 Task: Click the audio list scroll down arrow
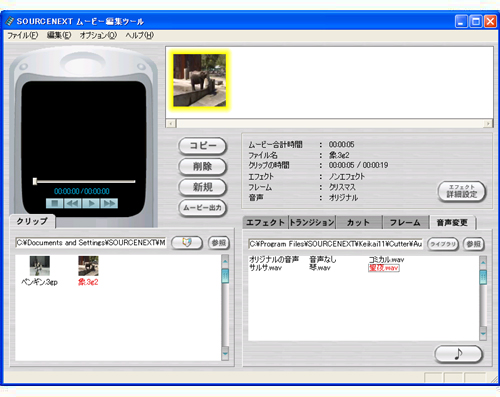point(483,334)
